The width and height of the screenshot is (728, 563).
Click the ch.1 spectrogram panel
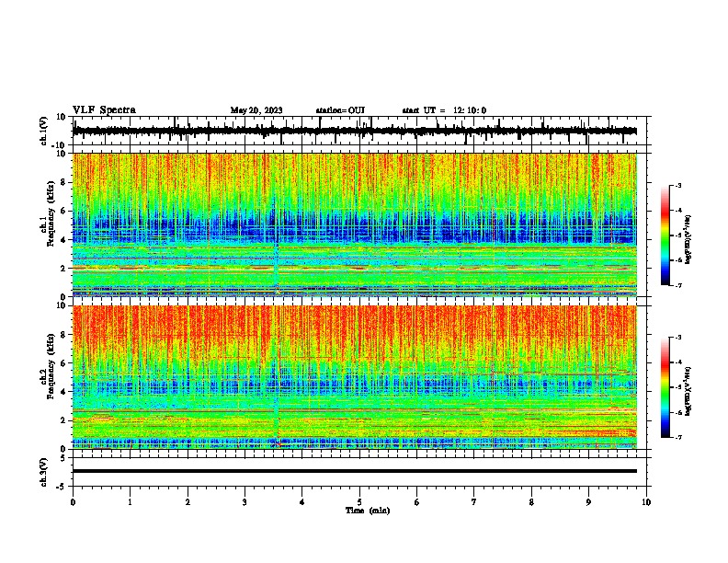click(x=355, y=224)
